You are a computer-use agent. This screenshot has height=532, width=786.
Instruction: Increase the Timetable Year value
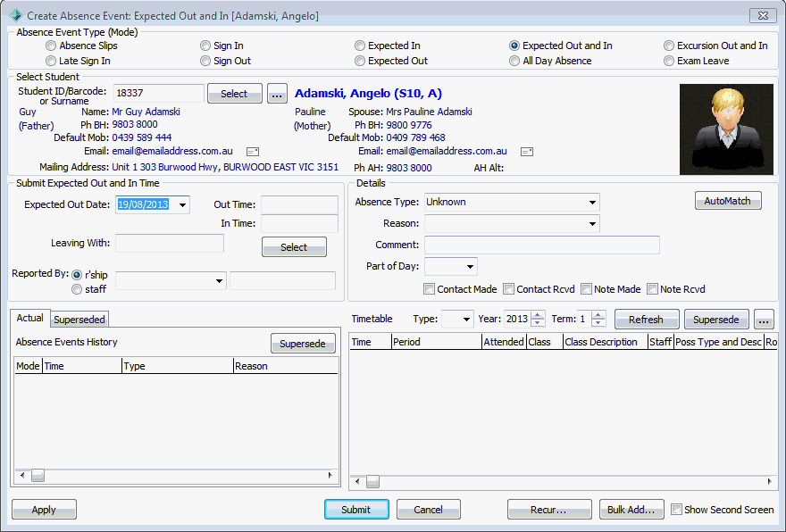coord(538,314)
